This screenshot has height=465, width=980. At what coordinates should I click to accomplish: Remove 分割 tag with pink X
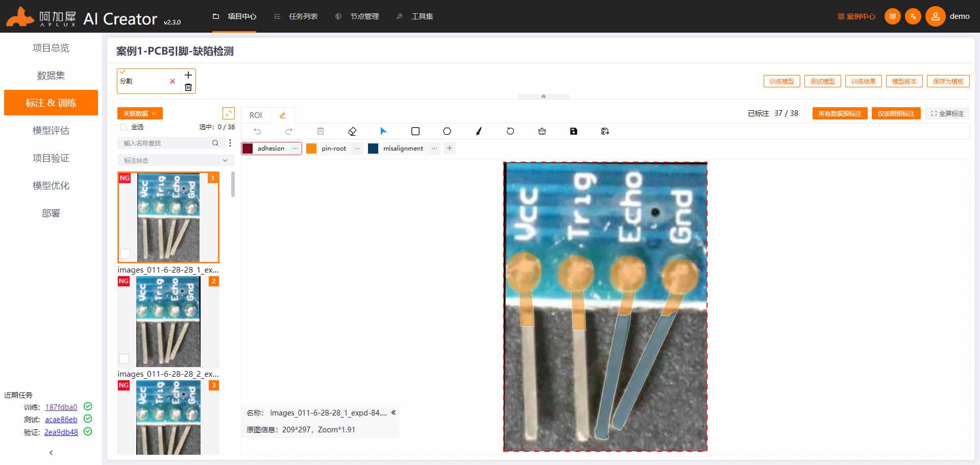click(173, 81)
